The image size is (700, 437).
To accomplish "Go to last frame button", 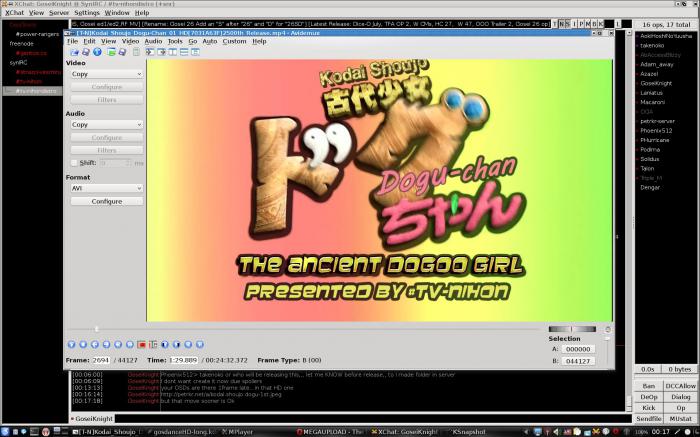I will (200, 344).
